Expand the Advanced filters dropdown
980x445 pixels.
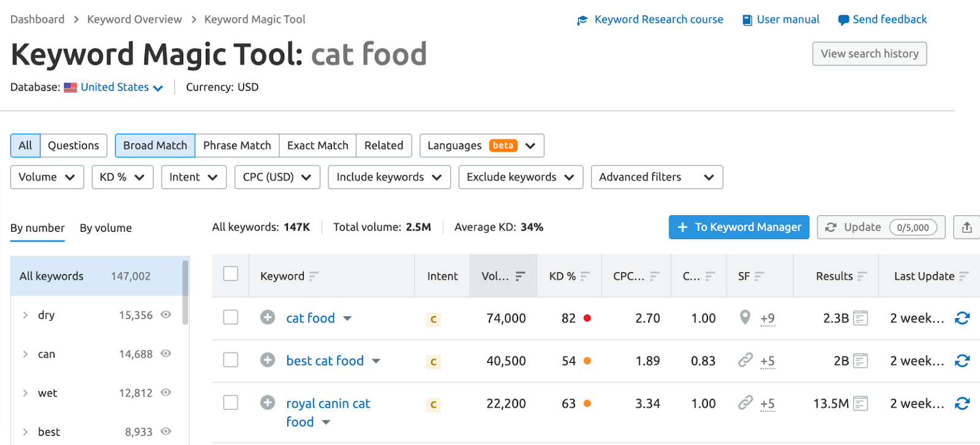(656, 177)
